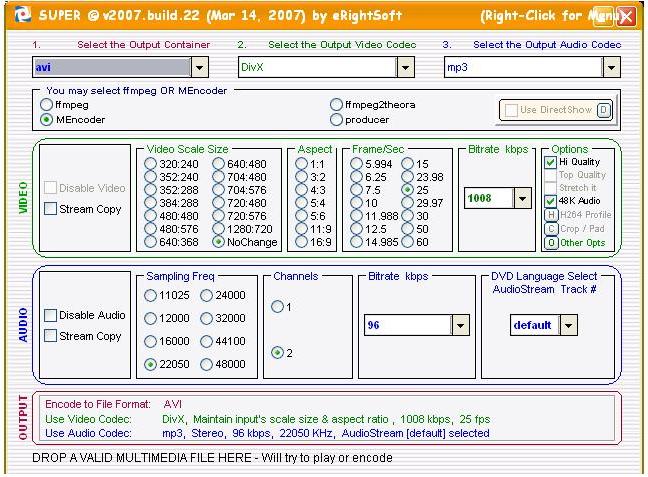
Task: Open the Output Container dropdown arrow
Action: [x=199, y=67]
